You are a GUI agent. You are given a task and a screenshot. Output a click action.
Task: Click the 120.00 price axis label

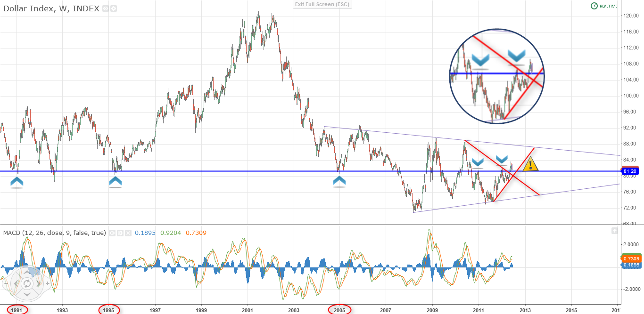pyautogui.click(x=631, y=16)
